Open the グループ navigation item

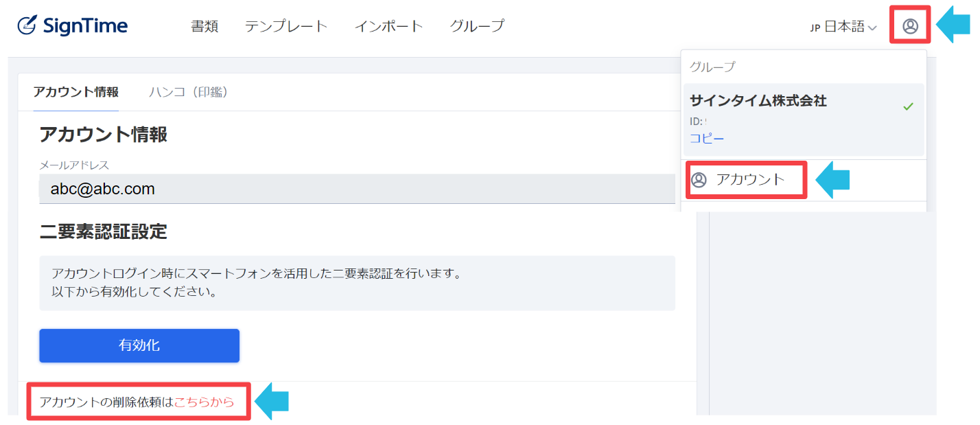pyautogui.click(x=477, y=26)
